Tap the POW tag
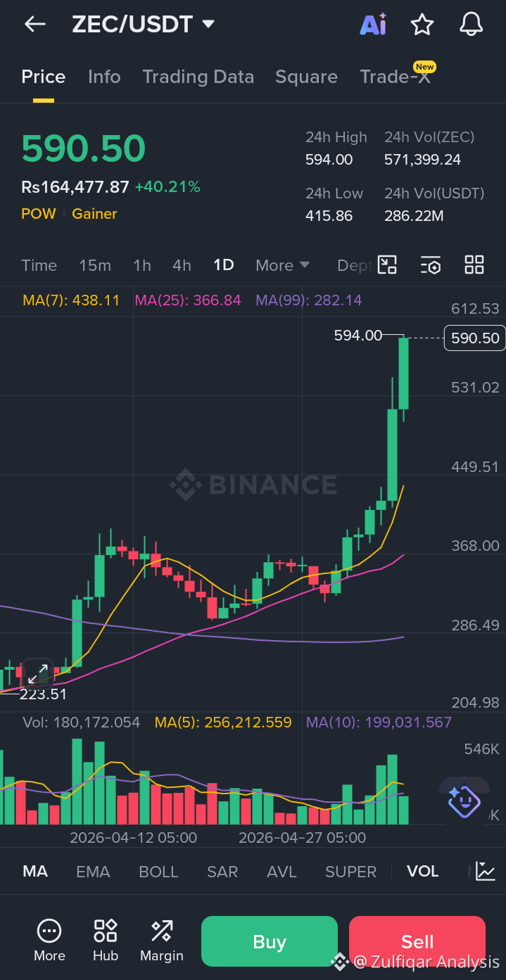This screenshot has height=980, width=506. click(39, 214)
